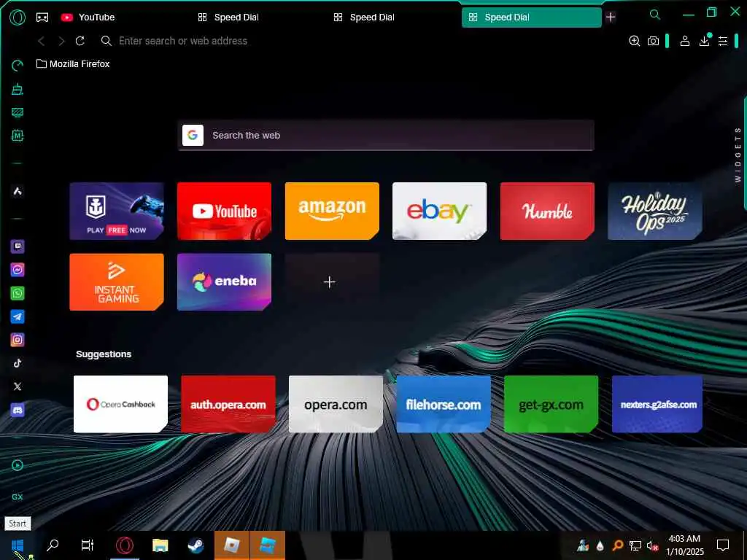Screen dimensions: 747x560
Task: Select the active highlighted Speed Dial tab
Action: tap(531, 17)
